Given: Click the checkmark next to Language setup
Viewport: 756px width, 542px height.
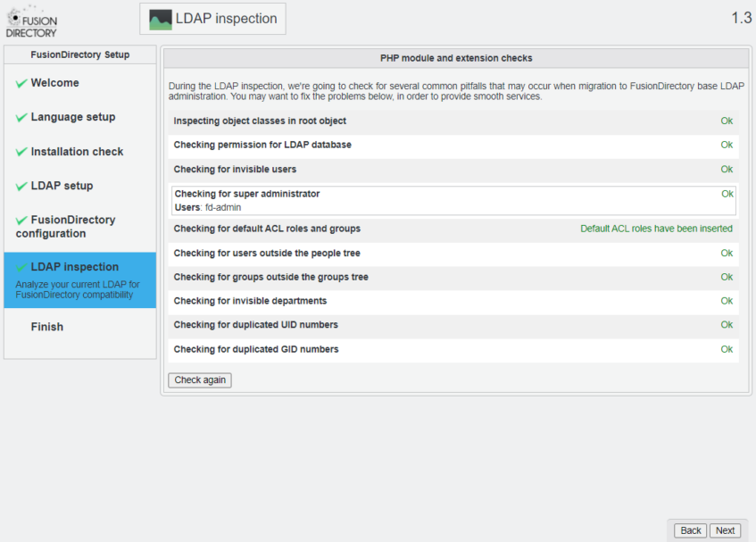Looking at the screenshot, I should pos(21,117).
